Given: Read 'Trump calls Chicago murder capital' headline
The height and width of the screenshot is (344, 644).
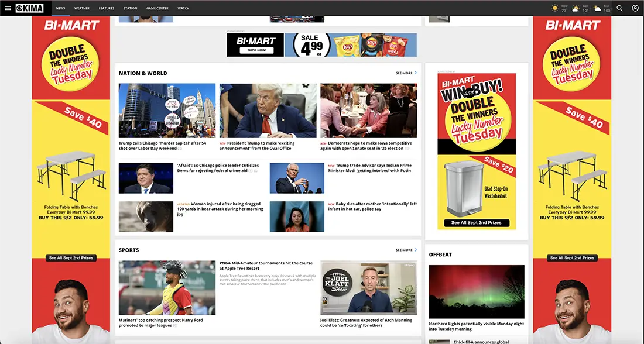Looking at the screenshot, I should pyautogui.click(x=163, y=146).
